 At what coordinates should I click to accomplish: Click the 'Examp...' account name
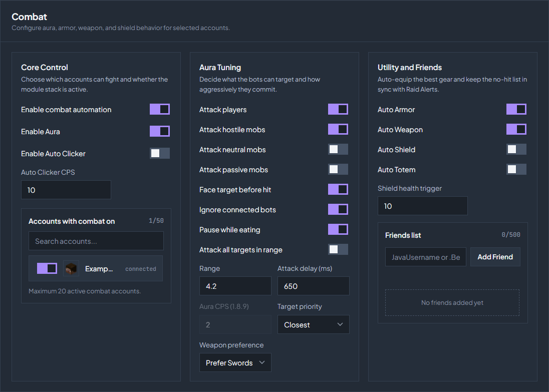[99, 269]
